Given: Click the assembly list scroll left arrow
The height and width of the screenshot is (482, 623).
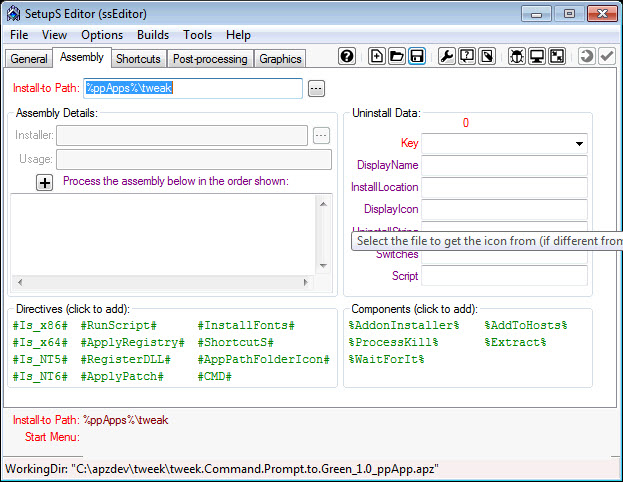Looking at the screenshot, I should click(20, 283).
